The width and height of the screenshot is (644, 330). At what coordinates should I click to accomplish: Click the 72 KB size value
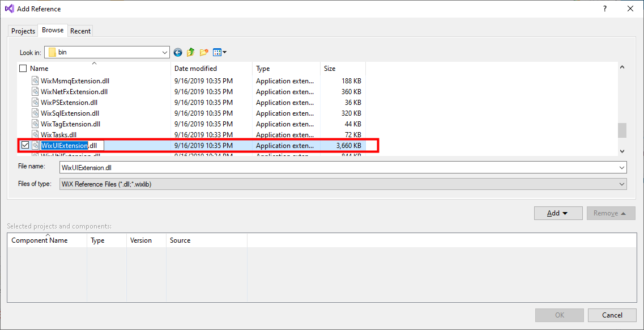click(x=353, y=134)
